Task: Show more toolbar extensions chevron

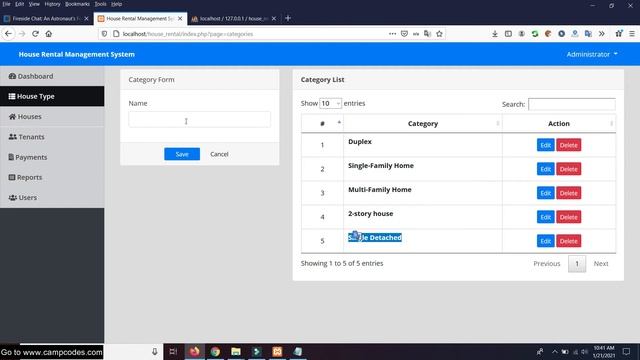Action: (x=602, y=34)
